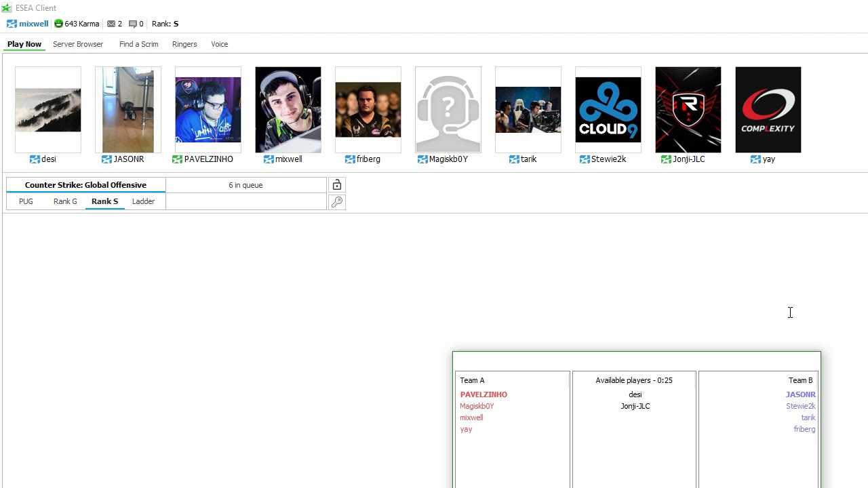Select yay in Team A list
Viewport: 868px width, 488px height.
[x=466, y=429]
